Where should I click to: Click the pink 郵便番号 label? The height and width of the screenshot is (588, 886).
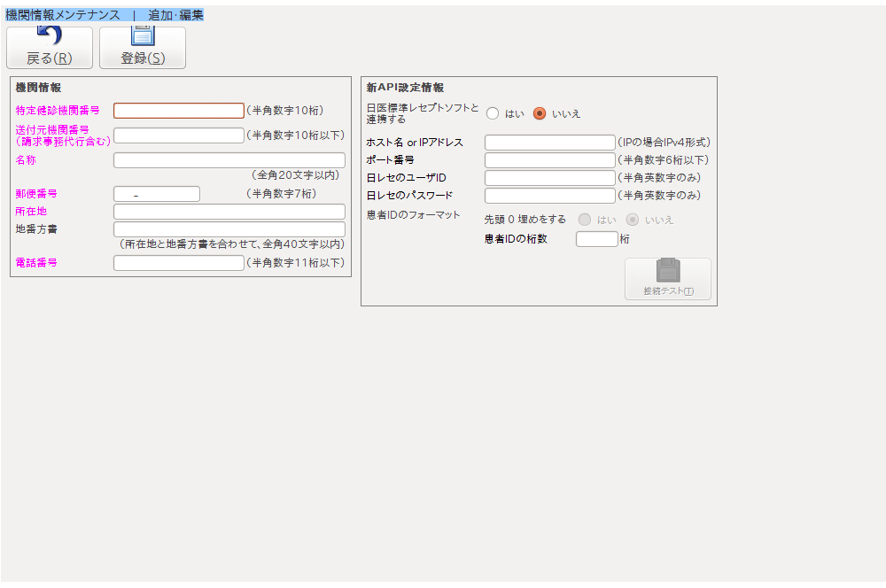[x=36, y=194]
